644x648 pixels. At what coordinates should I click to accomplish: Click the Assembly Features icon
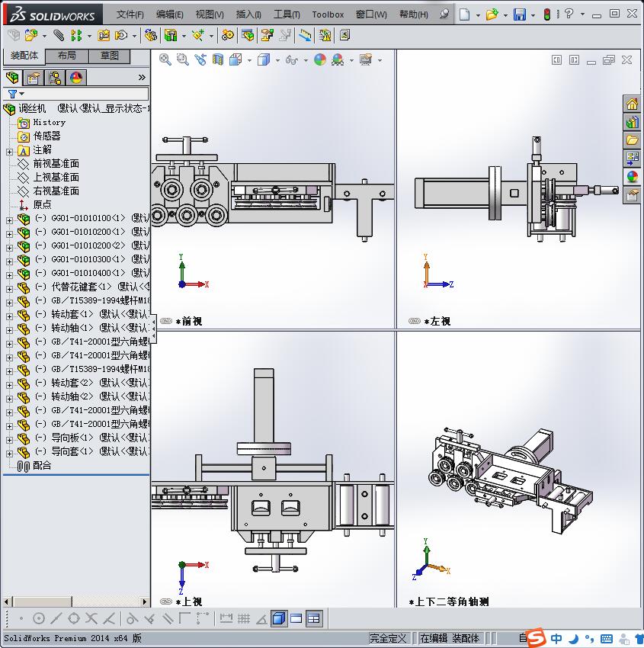pos(171,36)
